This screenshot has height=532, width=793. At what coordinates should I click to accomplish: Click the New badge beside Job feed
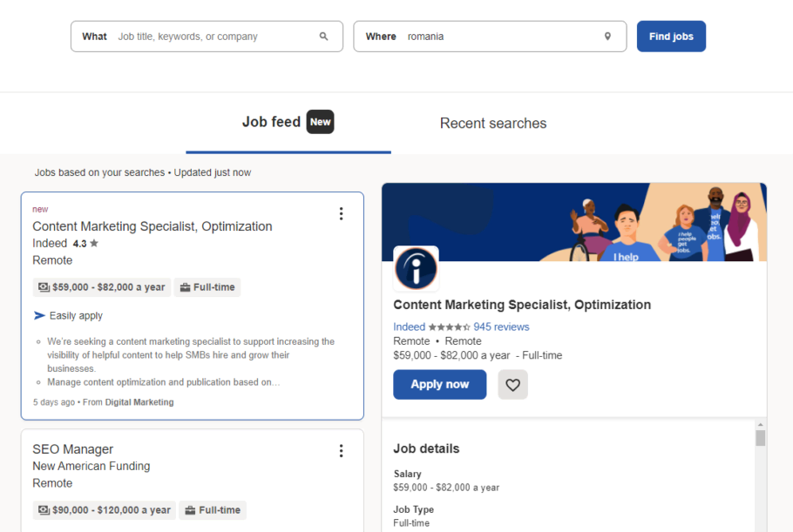[320, 122]
